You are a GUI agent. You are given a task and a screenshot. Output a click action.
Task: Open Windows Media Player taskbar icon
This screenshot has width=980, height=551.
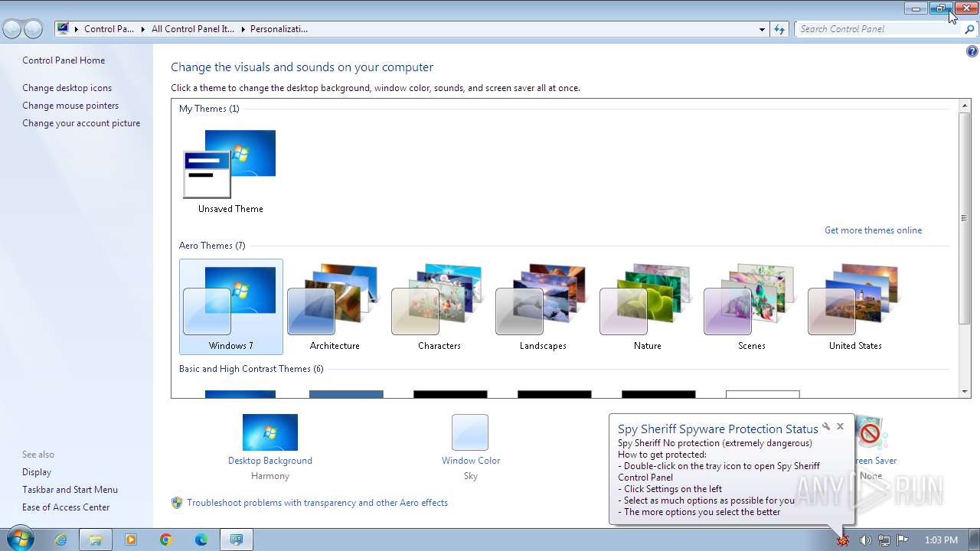pos(130,540)
